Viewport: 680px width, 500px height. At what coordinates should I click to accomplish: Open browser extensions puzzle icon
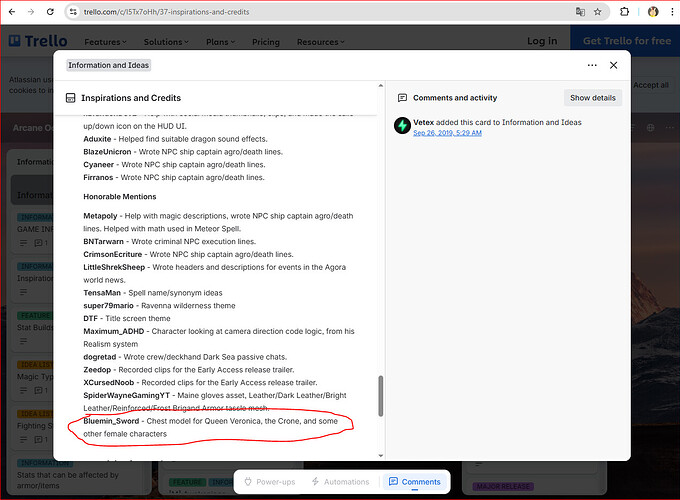click(x=625, y=12)
